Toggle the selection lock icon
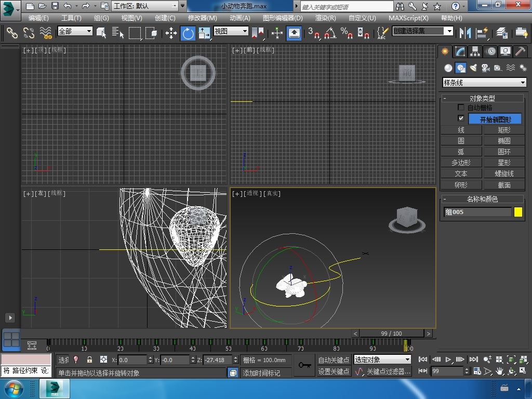 [89, 360]
